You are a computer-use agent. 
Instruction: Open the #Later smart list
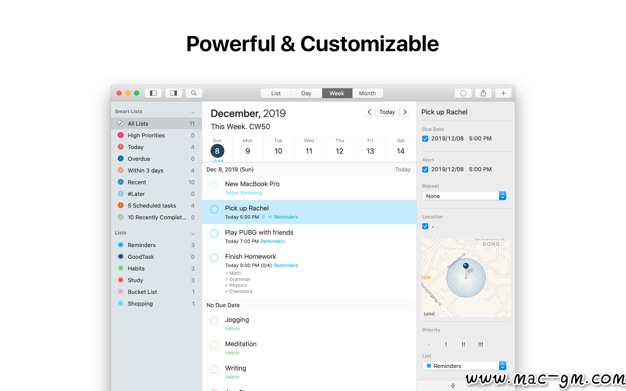[x=156, y=194]
